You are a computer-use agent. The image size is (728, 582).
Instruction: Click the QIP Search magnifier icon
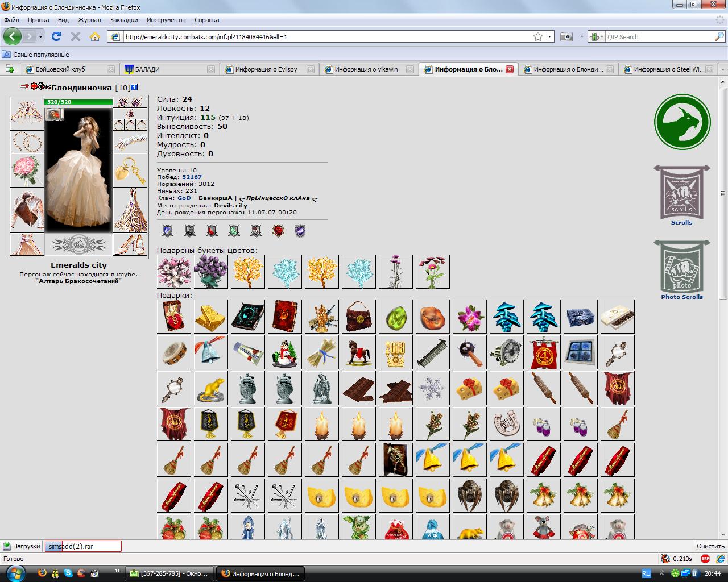click(x=719, y=36)
